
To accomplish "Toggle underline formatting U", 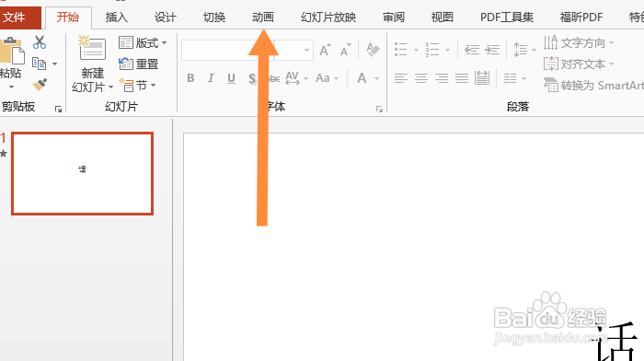I will click(x=231, y=78).
